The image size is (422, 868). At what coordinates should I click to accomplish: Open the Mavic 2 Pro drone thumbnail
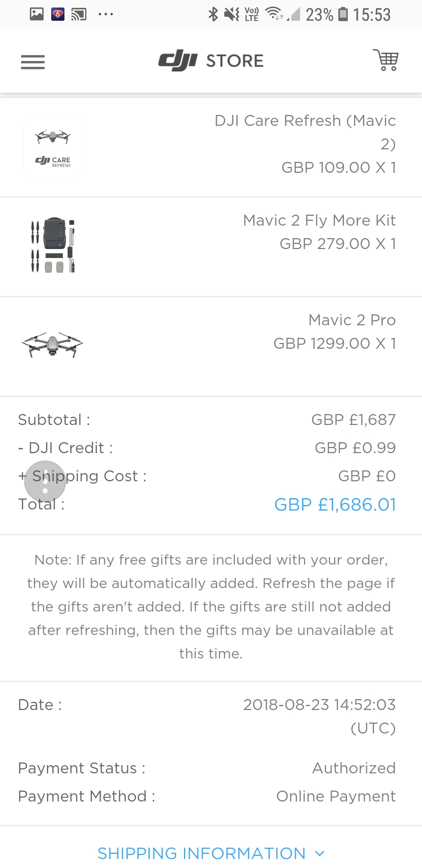coord(52,344)
